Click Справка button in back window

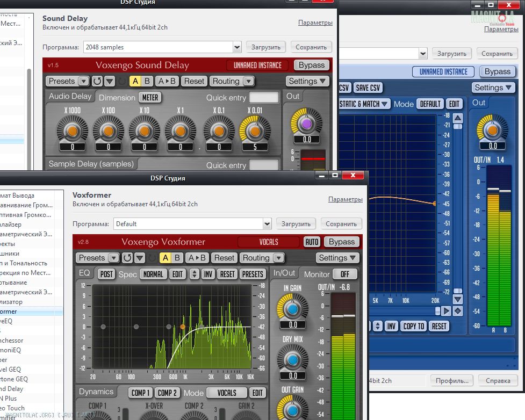pyautogui.click(x=498, y=381)
